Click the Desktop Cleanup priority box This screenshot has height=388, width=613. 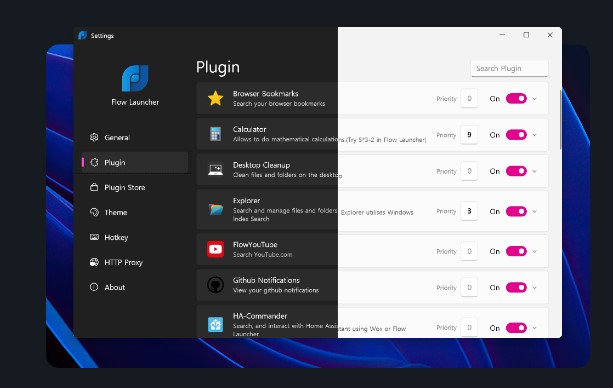coord(469,171)
